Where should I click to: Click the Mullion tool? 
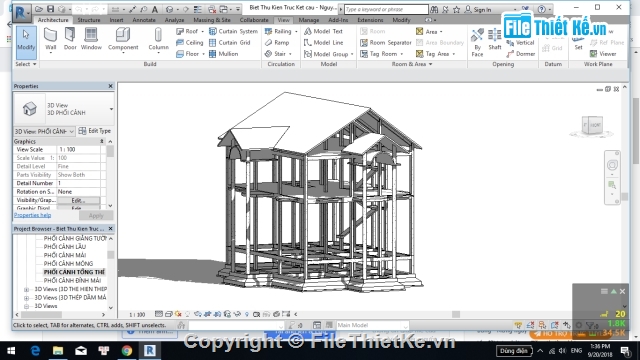coord(223,54)
